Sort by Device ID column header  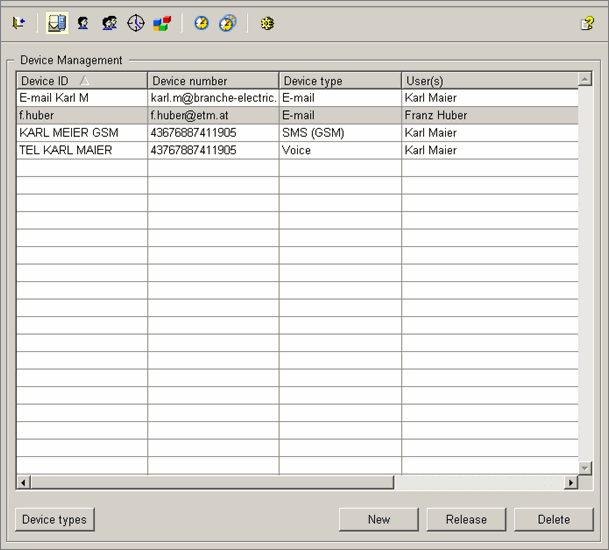pyautogui.click(x=81, y=80)
